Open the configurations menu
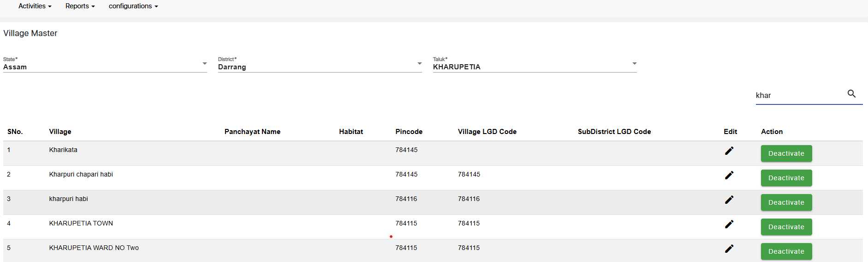Image resolution: width=868 pixels, height=262 pixels. coord(133,6)
